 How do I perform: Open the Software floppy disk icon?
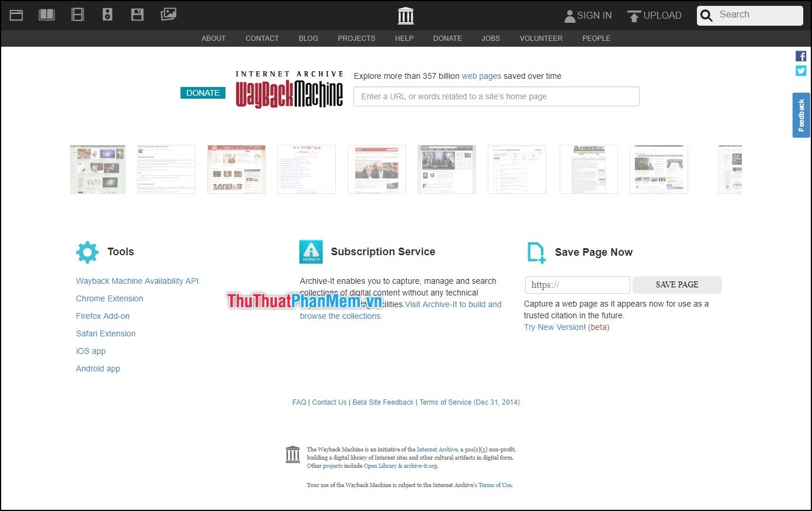(137, 15)
